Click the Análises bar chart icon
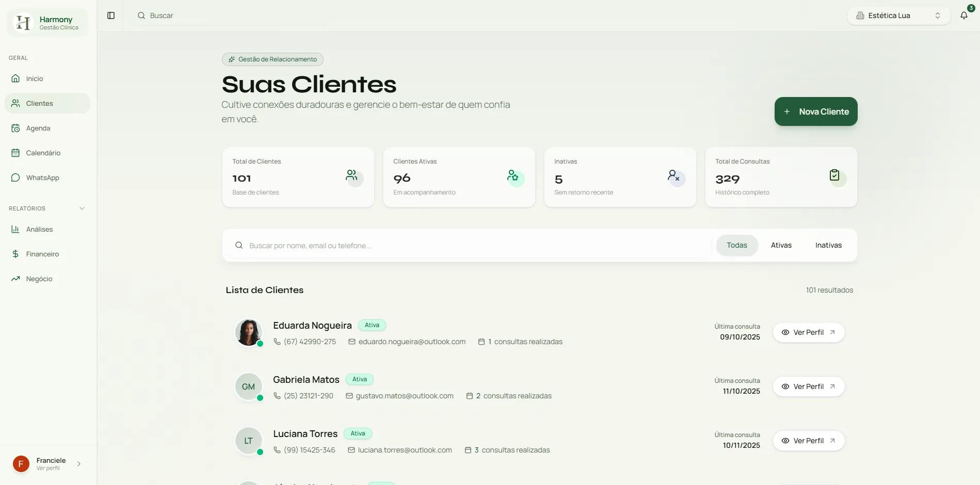This screenshot has height=485, width=980. click(15, 229)
